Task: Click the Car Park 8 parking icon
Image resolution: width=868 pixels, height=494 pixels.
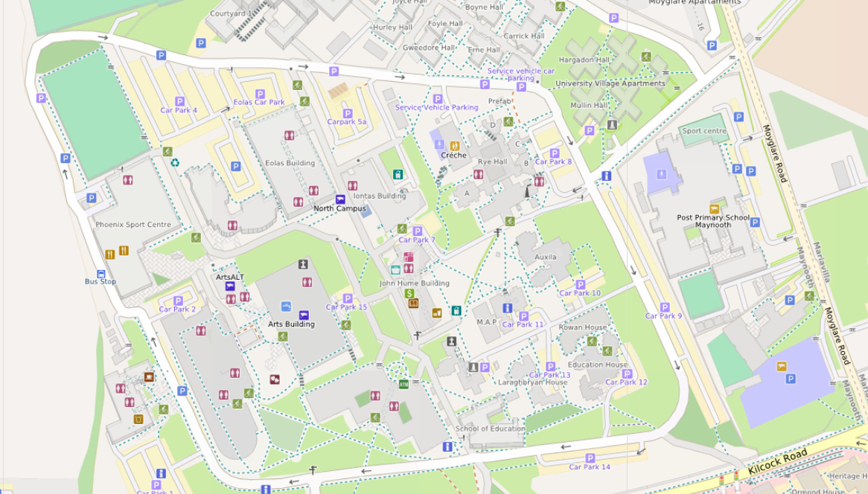Action: pos(554,153)
